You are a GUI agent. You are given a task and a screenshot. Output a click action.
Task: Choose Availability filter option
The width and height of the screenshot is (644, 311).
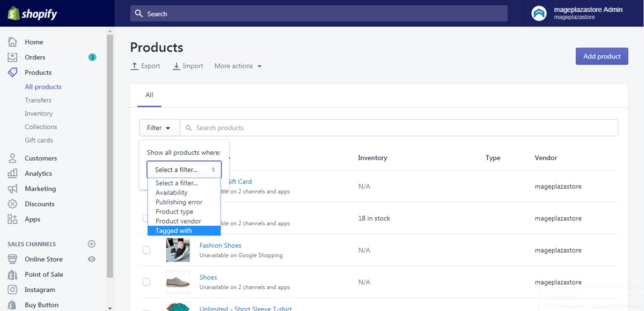pyautogui.click(x=184, y=192)
